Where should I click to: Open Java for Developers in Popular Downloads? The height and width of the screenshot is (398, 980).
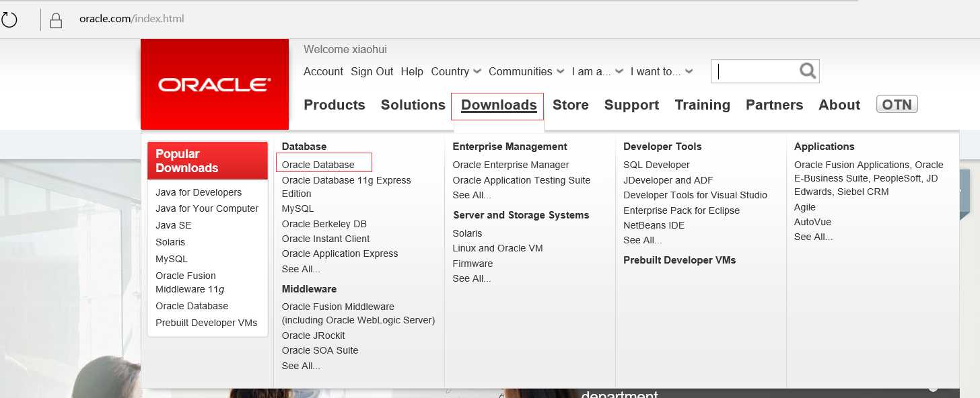pos(199,192)
